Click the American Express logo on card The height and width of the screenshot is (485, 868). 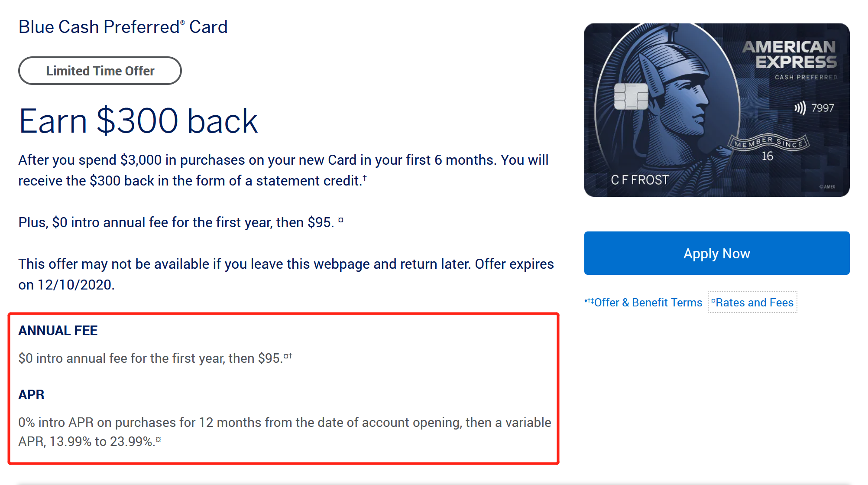789,55
